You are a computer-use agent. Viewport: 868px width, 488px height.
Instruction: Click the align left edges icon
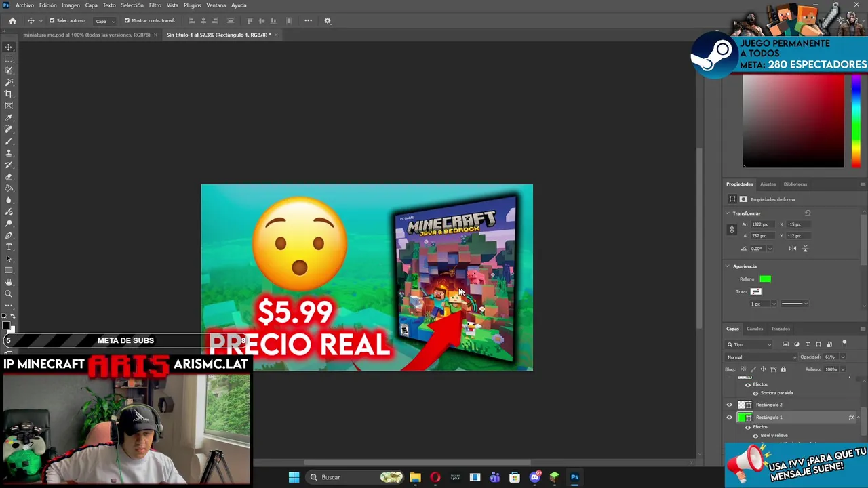pyautogui.click(x=191, y=20)
